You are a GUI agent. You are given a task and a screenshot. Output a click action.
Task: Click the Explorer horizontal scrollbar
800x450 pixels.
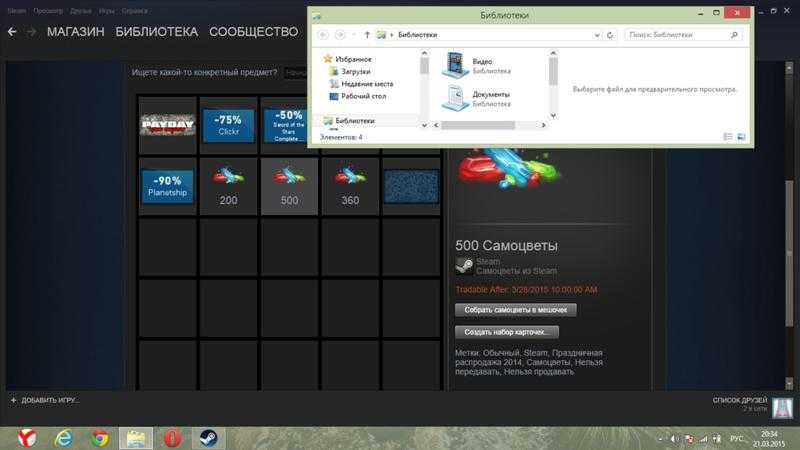point(478,125)
